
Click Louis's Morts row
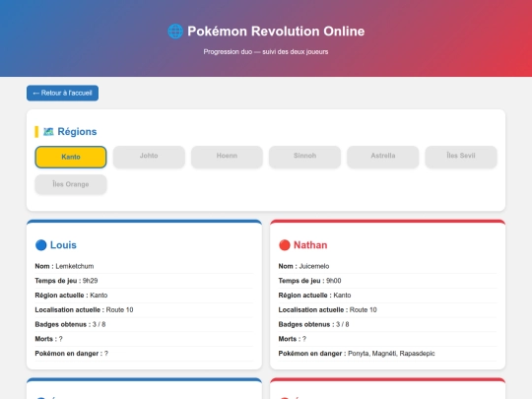pyautogui.click(x=144, y=339)
